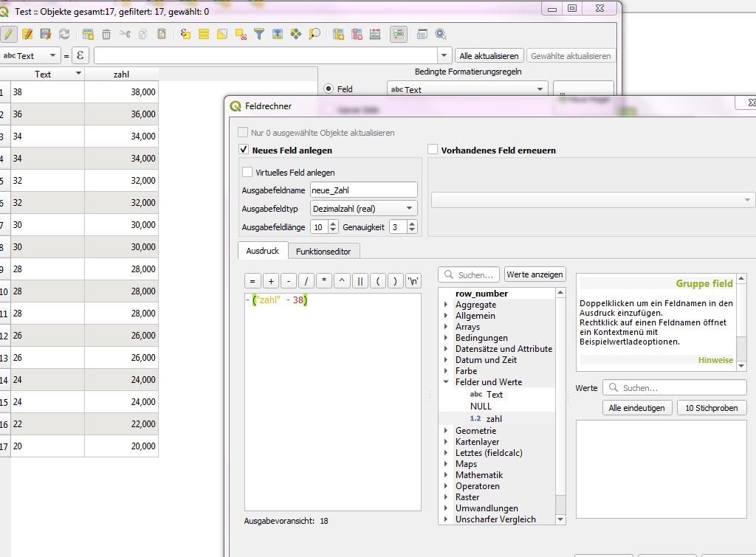Screen dimensions: 756x557
Task: Enable 'Virtuelles Feld anlegen' checkbox
Action: point(248,172)
